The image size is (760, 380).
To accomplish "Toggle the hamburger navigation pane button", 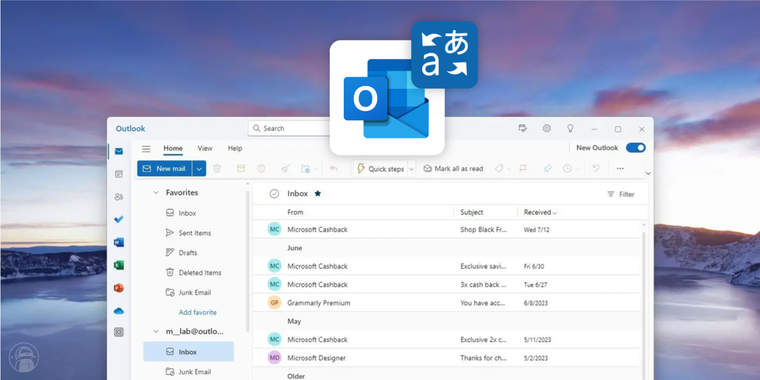I will pos(146,149).
